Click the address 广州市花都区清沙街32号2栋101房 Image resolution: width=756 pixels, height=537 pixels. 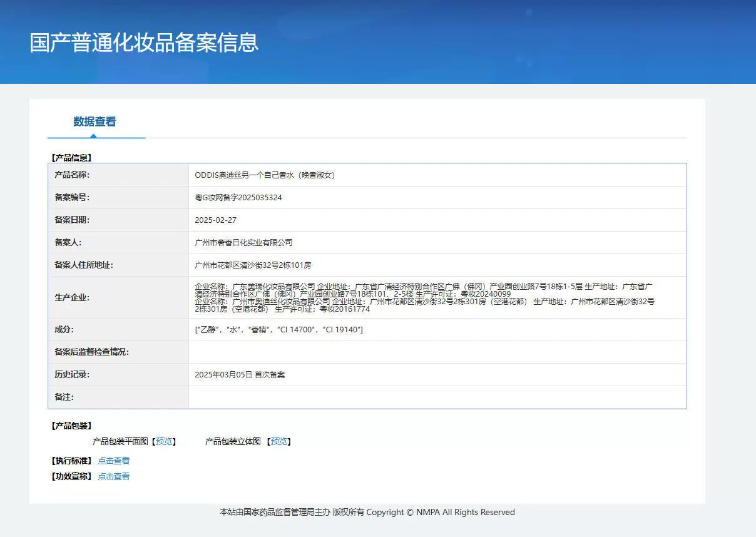(x=253, y=265)
